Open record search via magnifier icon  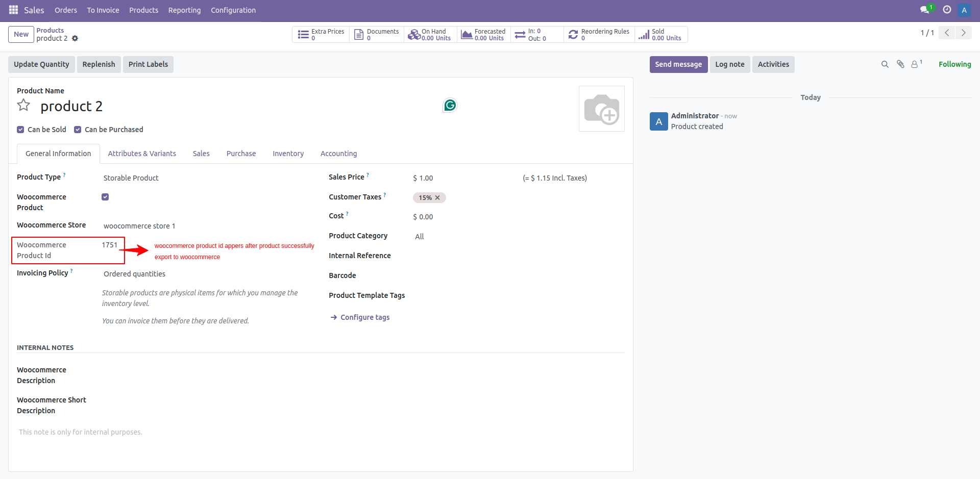click(x=885, y=64)
